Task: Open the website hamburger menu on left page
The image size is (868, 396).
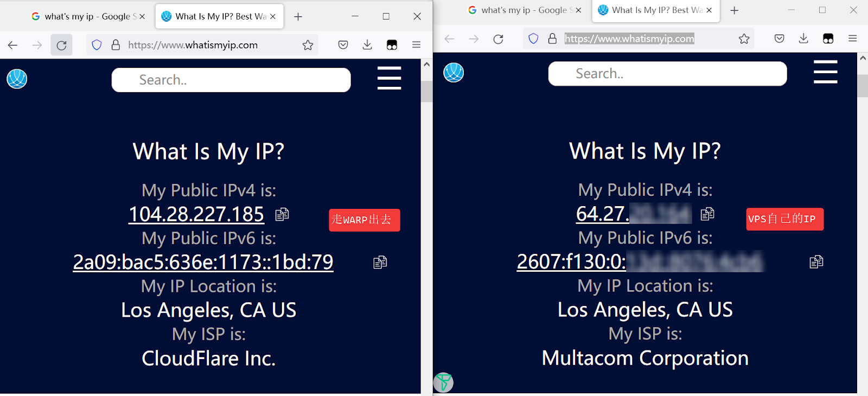Action: tap(389, 78)
